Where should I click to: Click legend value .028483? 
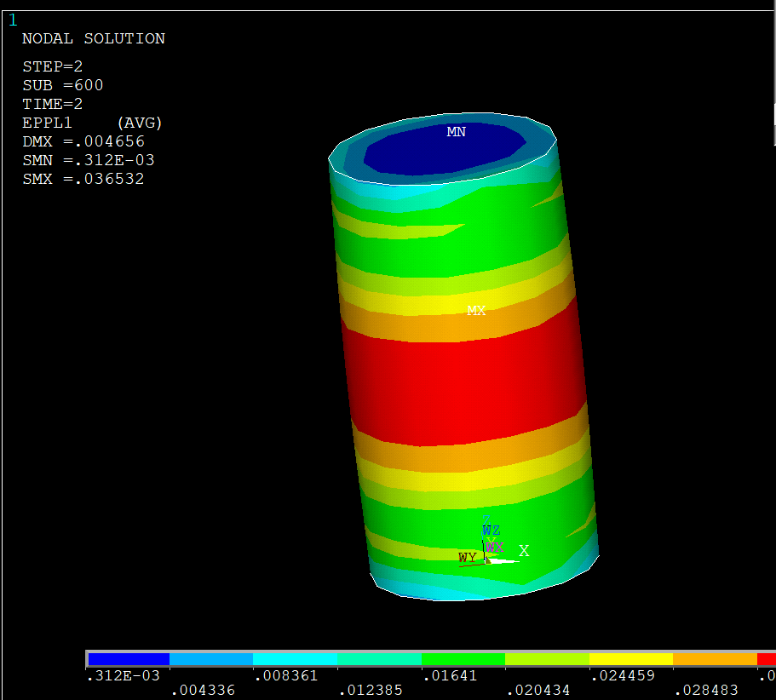click(x=706, y=690)
